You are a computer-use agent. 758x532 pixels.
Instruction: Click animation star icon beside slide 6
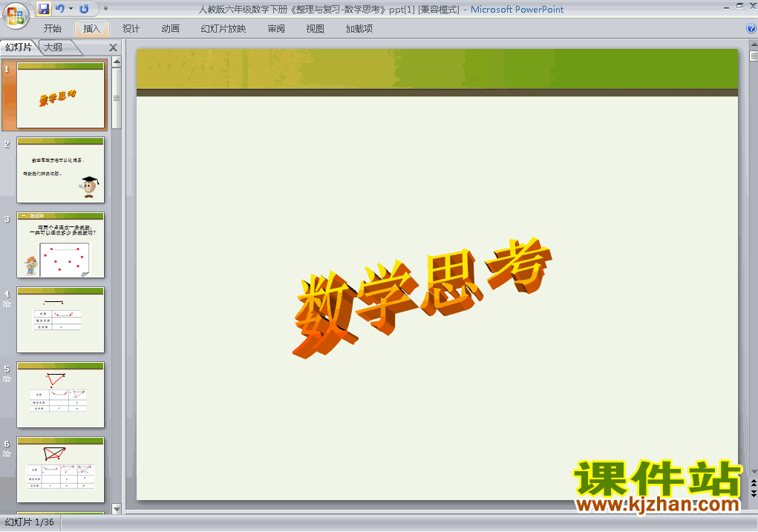[x=7, y=454]
